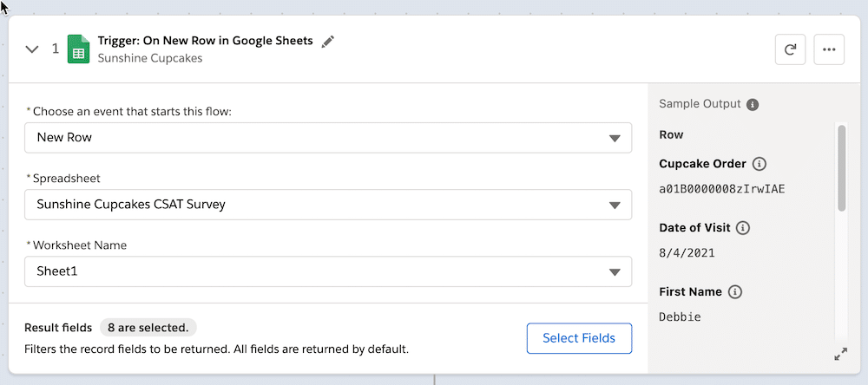The width and height of the screenshot is (868, 385).
Task: Open the three-dots more options menu
Action: [829, 49]
